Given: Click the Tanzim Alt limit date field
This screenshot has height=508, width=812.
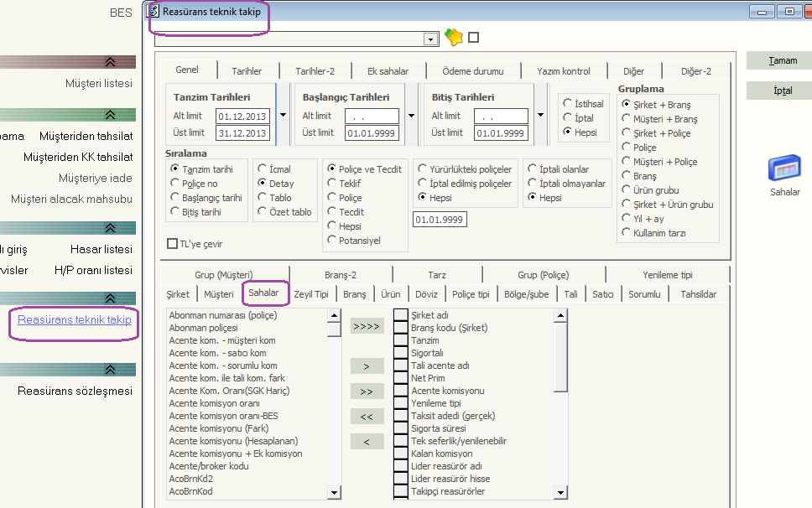Looking at the screenshot, I should [x=242, y=116].
